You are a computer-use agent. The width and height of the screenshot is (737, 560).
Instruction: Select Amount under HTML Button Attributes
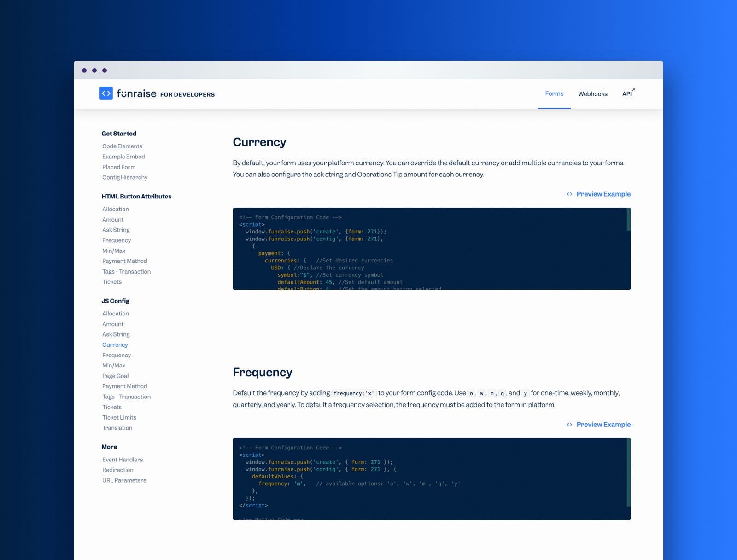point(113,220)
